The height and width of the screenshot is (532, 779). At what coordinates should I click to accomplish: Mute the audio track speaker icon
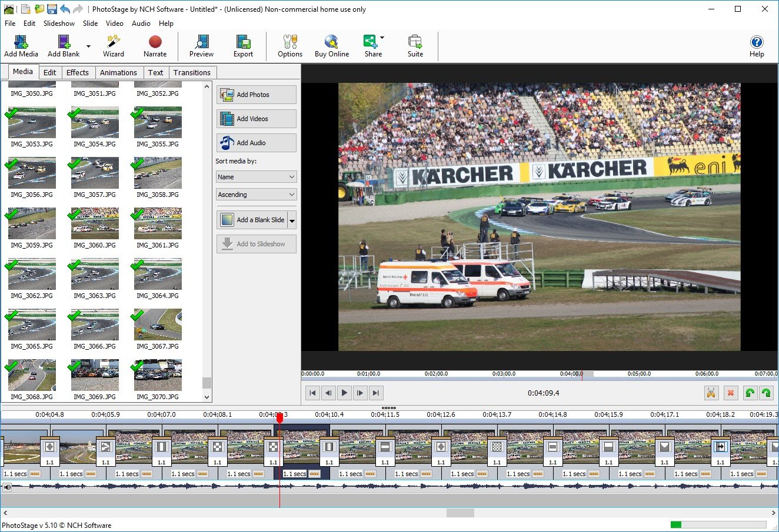7,487
